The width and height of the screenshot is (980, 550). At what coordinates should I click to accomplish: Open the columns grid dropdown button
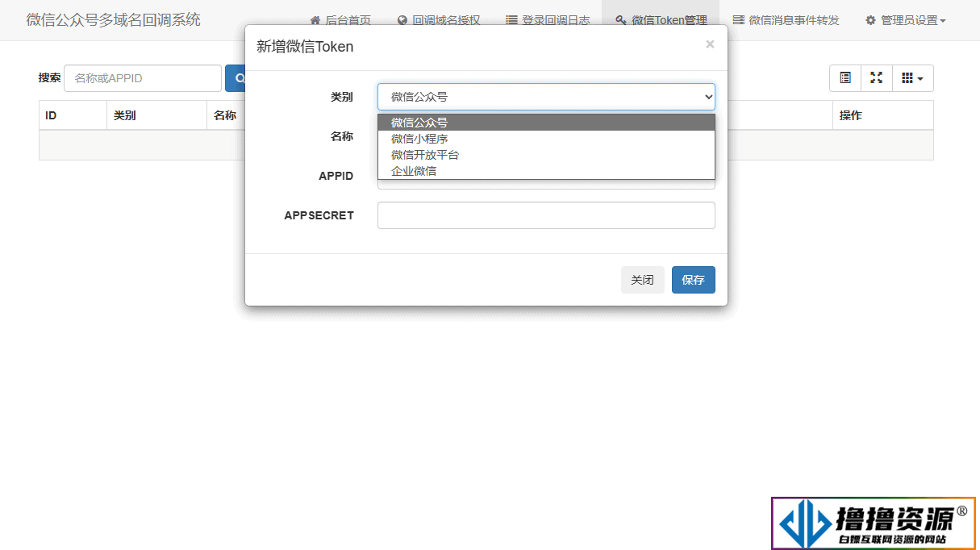tap(913, 78)
